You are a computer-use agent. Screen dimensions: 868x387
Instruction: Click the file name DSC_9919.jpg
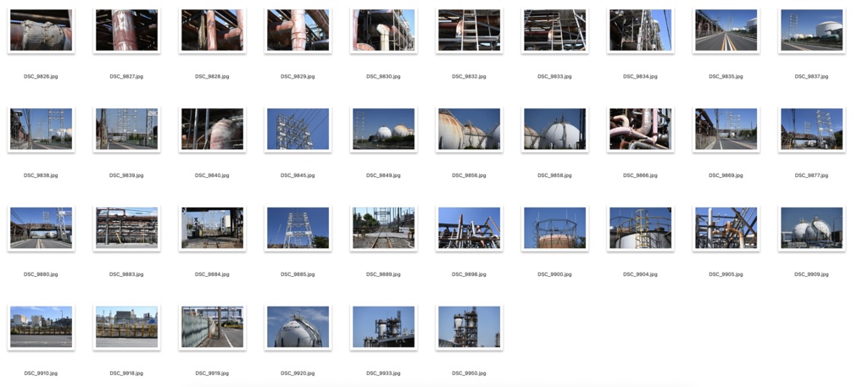[213, 373]
